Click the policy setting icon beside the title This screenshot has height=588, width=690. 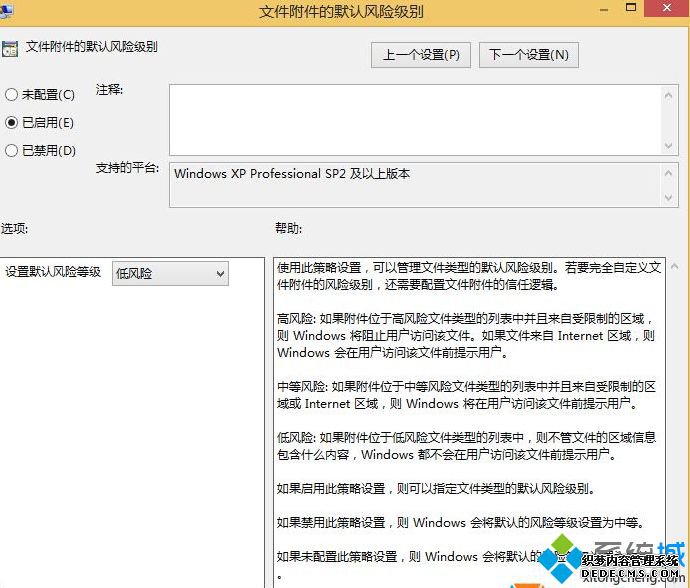9,48
